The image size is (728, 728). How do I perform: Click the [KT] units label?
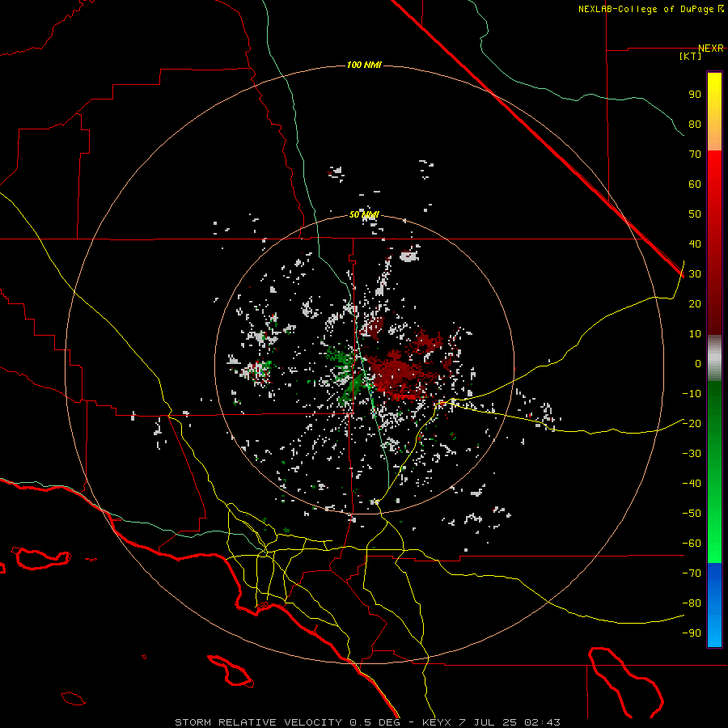[x=691, y=56]
